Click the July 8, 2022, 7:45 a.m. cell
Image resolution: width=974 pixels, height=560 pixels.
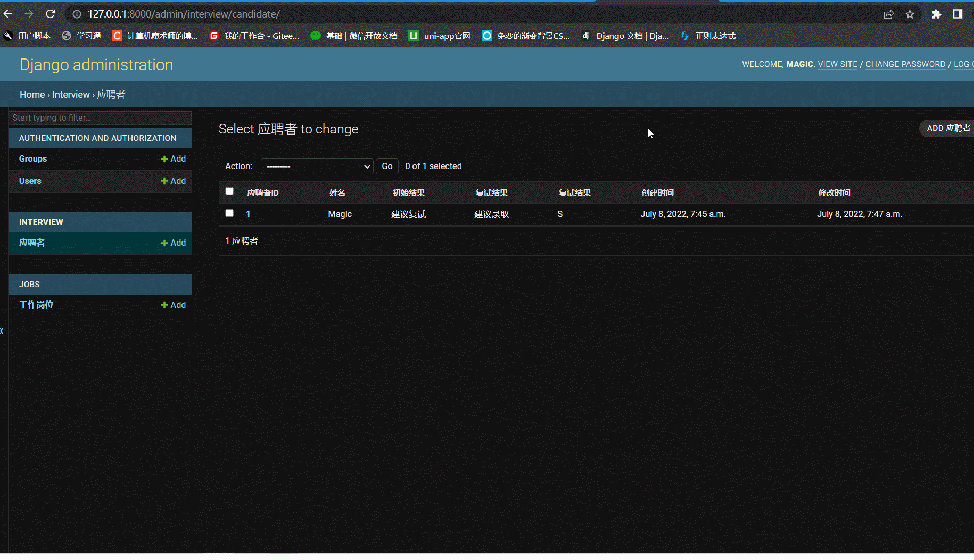pos(683,214)
